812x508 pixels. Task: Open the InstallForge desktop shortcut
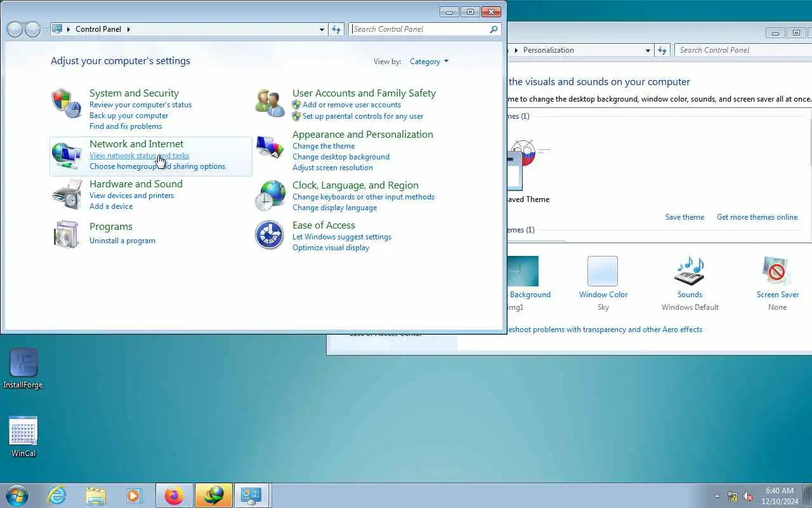click(x=23, y=369)
